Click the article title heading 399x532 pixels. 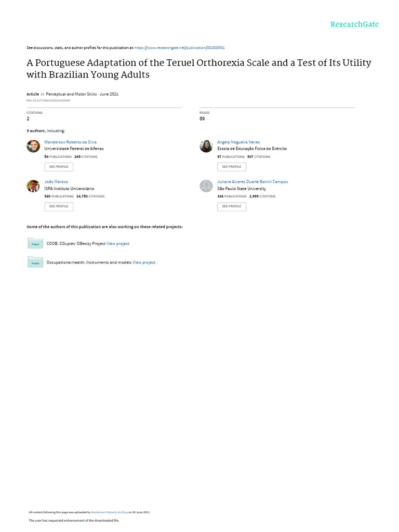click(x=199, y=69)
